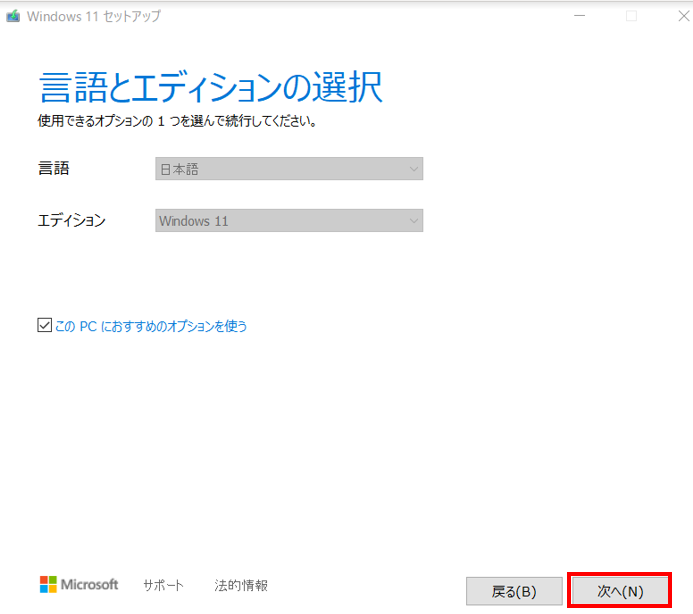Click the Windows 11 setup title bar icon
693x614 pixels.
tap(13, 16)
